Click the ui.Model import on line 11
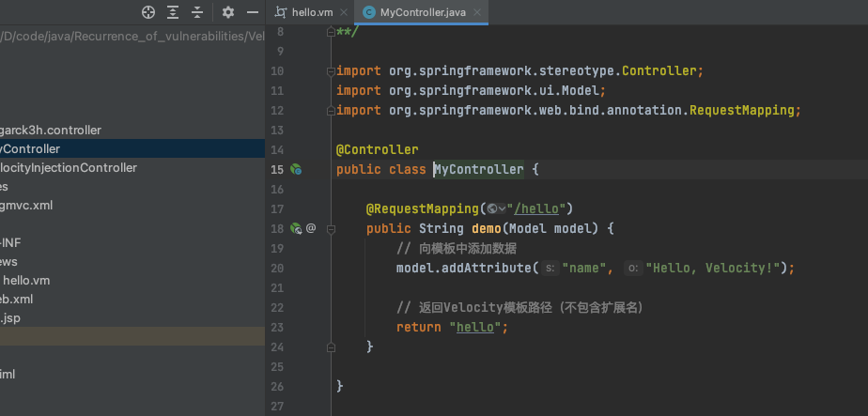868x416 pixels. 571,90
